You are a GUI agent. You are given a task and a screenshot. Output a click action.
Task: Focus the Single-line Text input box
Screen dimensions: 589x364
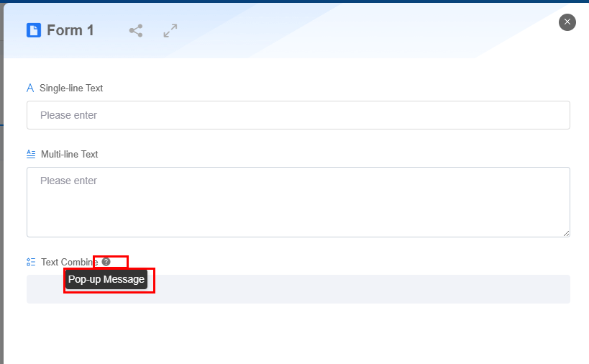(x=298, y=115)
